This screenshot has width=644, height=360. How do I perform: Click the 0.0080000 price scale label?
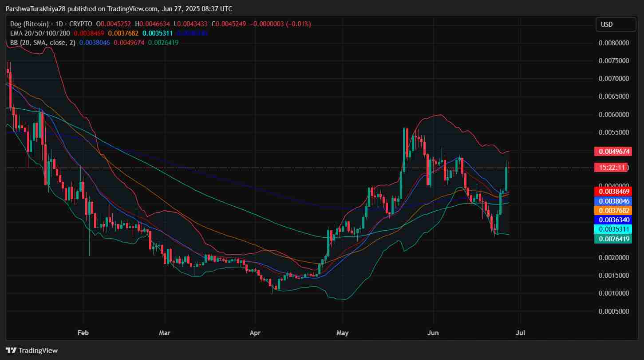(x=615, y=42)
